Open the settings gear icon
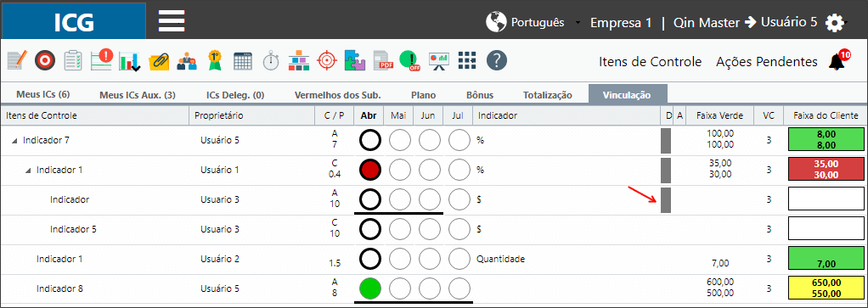The image size is (868, 308). [835, 23]
